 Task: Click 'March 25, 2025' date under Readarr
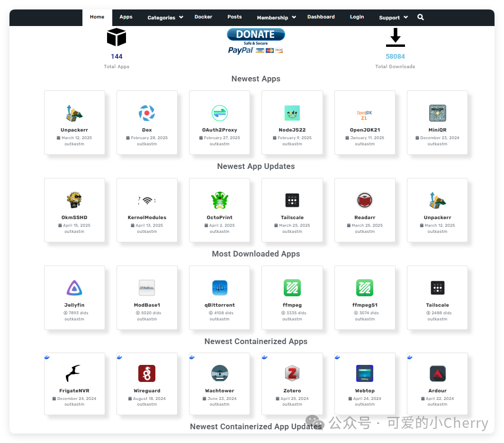click(x=365, y=225)
